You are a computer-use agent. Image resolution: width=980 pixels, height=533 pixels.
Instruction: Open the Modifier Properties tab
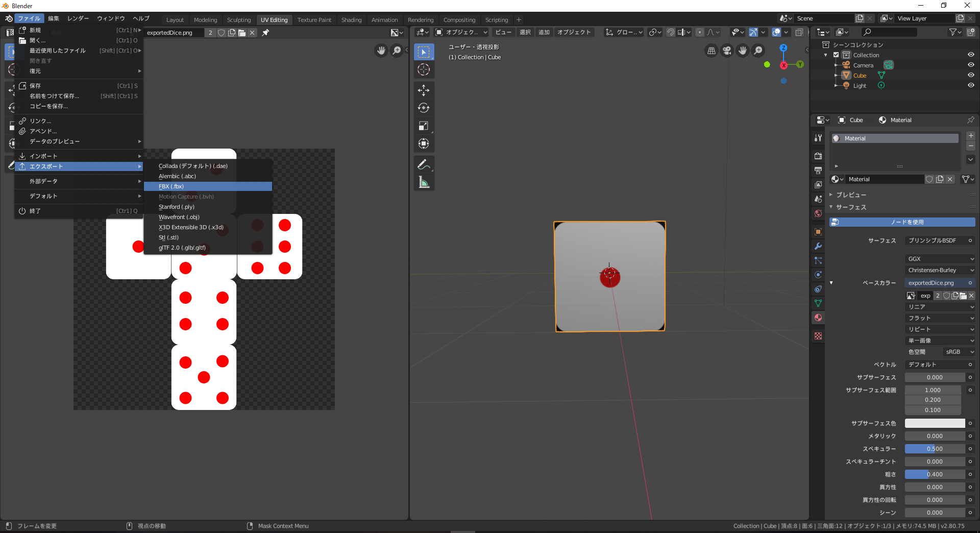818,247
